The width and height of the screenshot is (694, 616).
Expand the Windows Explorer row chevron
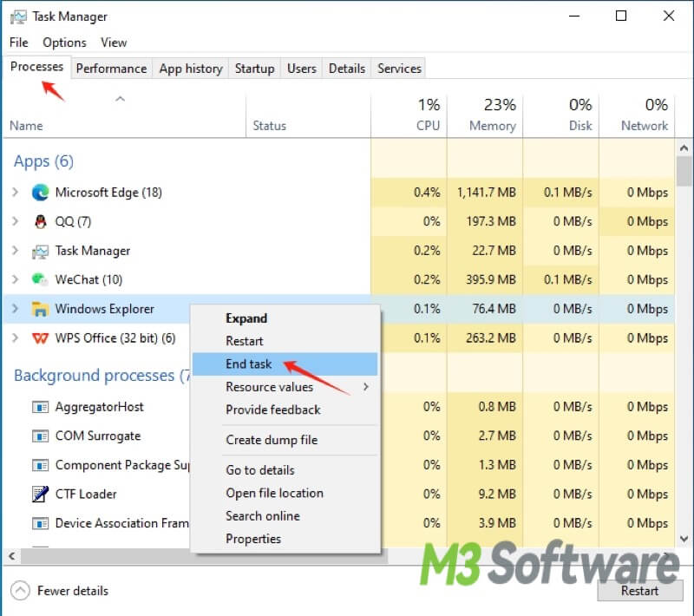(x=15, y=309)
